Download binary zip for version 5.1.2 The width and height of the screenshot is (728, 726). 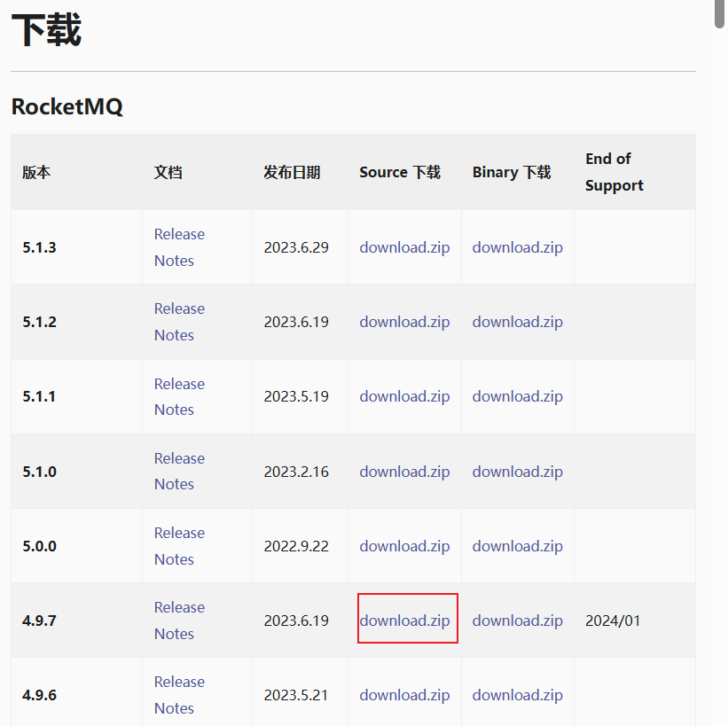(x=517, y=322)
